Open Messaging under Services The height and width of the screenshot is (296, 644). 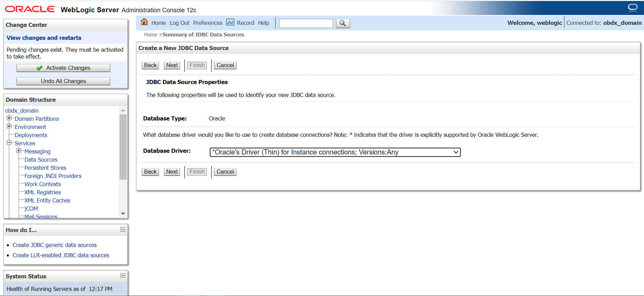pos(37,151)
